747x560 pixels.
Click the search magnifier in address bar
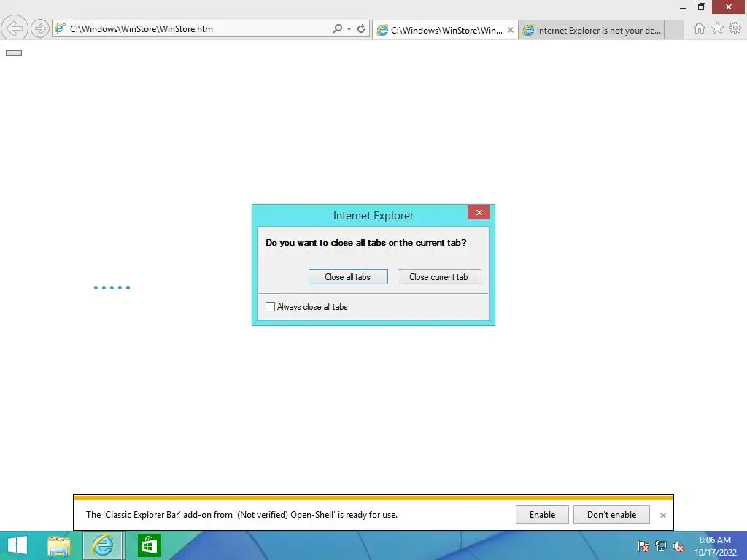(x=337, y=28)
